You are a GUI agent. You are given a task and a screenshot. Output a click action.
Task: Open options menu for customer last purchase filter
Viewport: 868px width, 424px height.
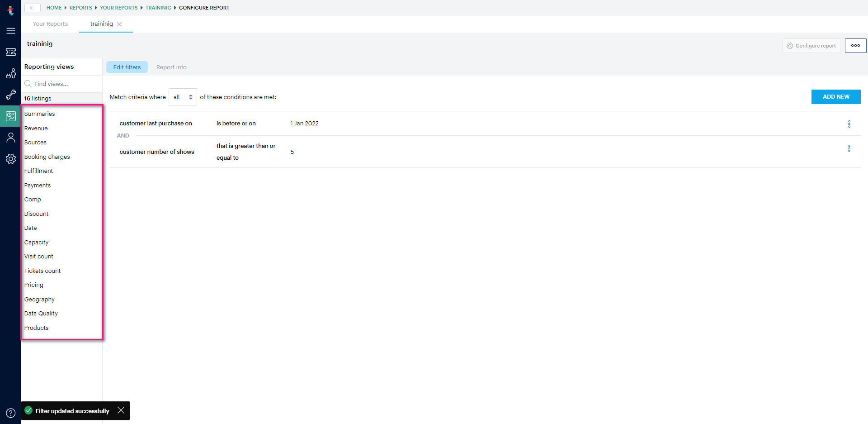click(849, 124)
